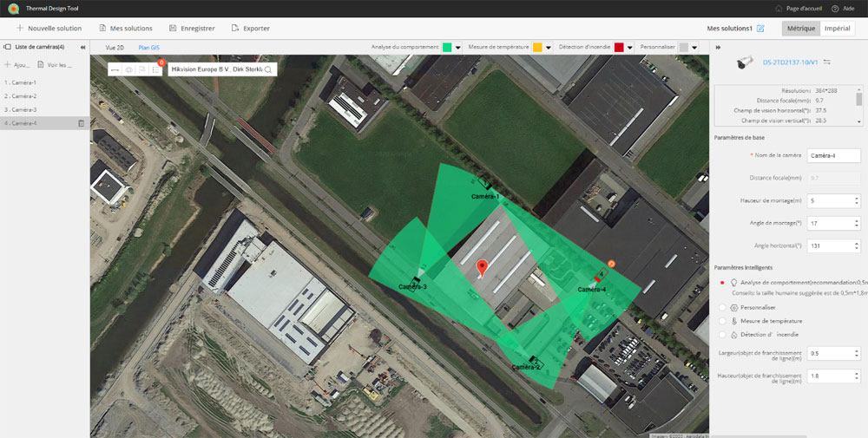Click the Nouvelle solution button
Image resolution: width=868 pixels, height=438 pixels.
coord(49,29)
